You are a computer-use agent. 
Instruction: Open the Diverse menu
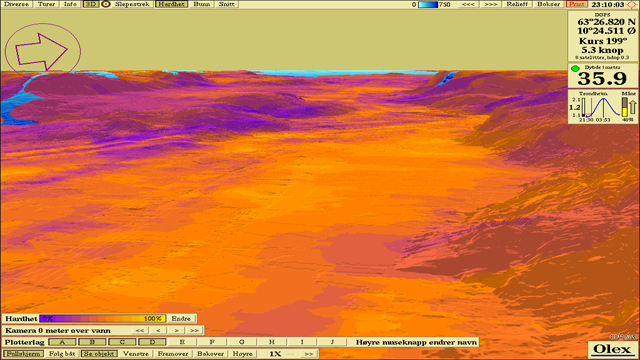pyautogui.click(x=16, y=4)
